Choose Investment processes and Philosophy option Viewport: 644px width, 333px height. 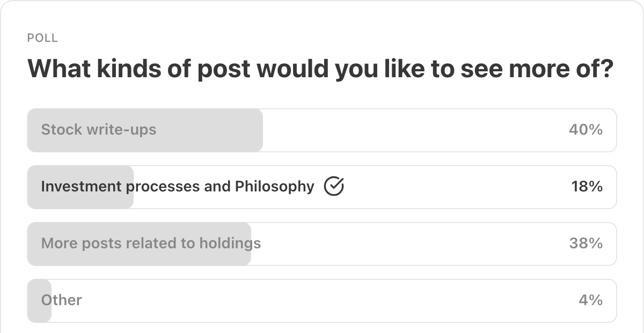pyautogui.click(x=177, y=187)
